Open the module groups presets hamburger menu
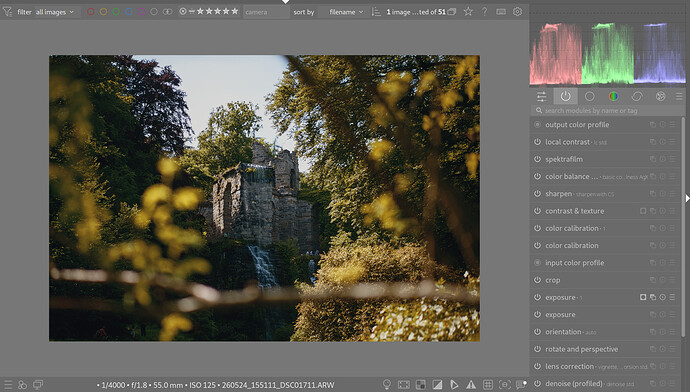This screenshot has height=392, width=690. click(679, 96)
